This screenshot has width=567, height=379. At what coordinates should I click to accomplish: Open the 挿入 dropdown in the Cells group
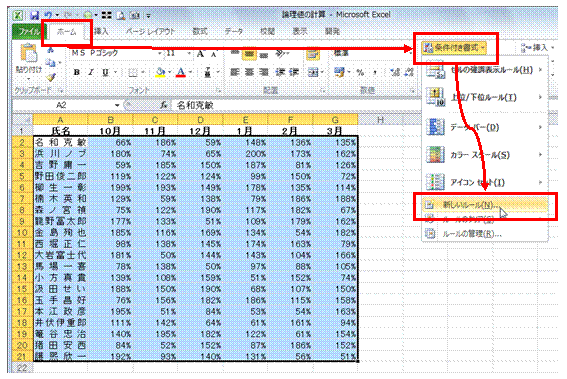pos(537,47)
